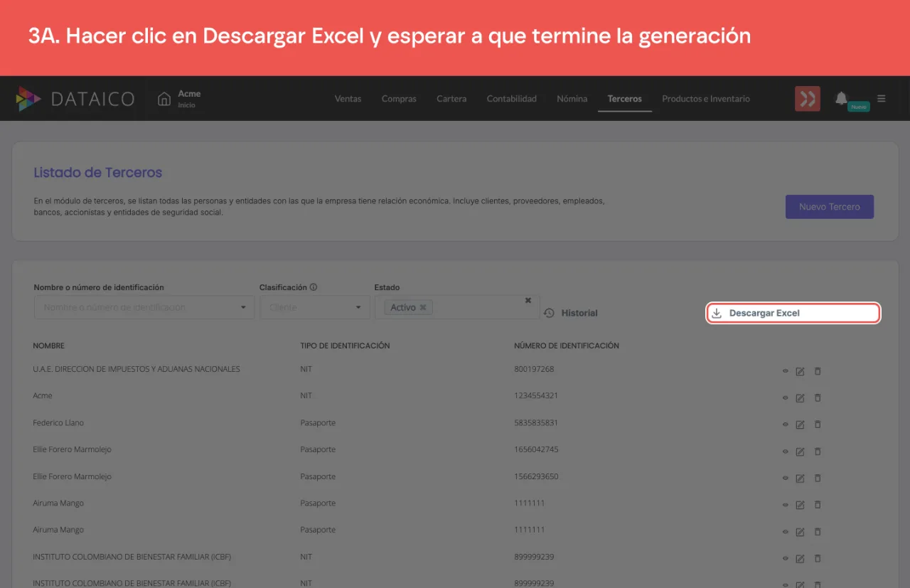Screen dimensions: 910x588
Task: View details of ID 1566293650
Action: tap(786, 478)
